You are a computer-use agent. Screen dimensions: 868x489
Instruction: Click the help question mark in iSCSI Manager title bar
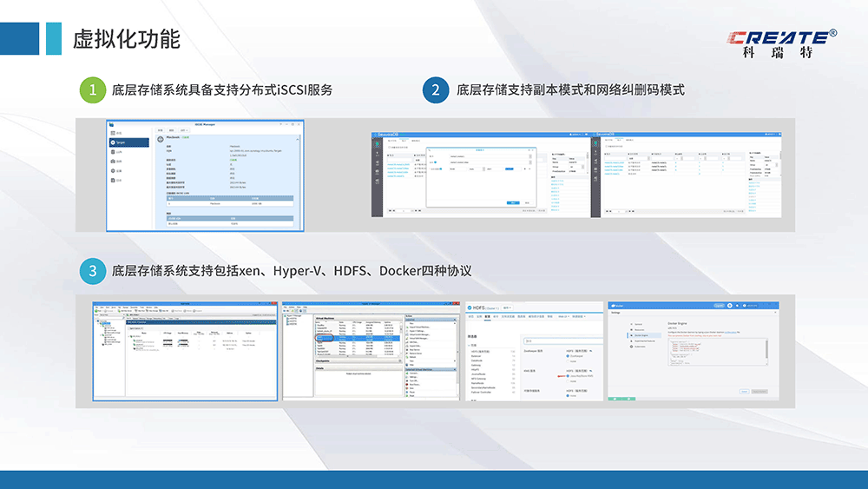point(280,124)
